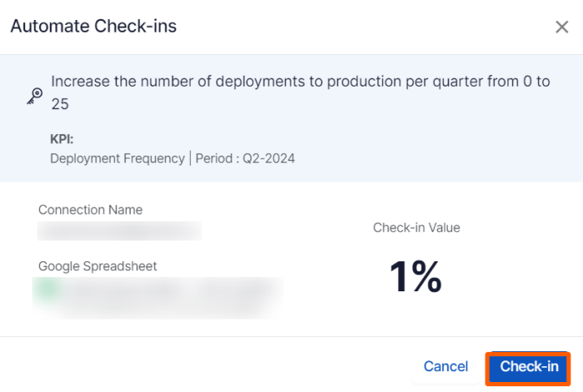Click the blue Check-in button

528,367
